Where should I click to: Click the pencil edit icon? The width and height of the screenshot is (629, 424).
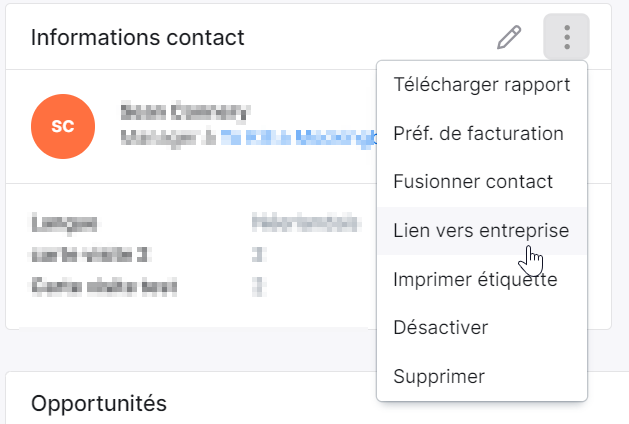(509, 37)
